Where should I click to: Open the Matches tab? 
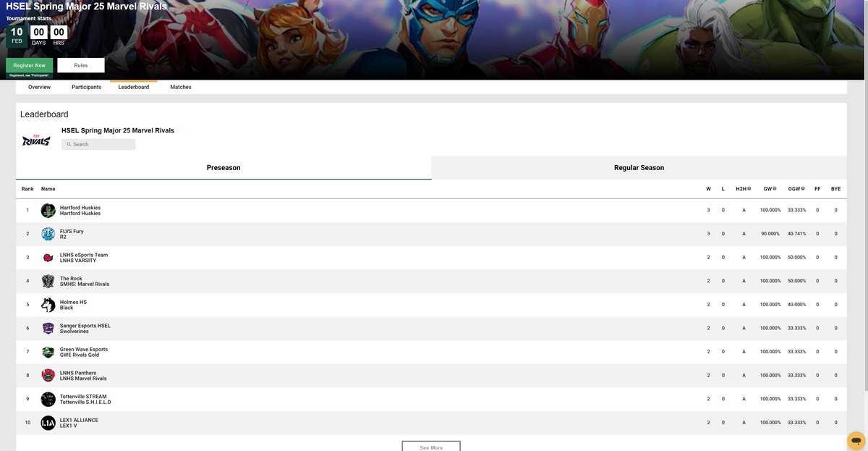point(181,87)
